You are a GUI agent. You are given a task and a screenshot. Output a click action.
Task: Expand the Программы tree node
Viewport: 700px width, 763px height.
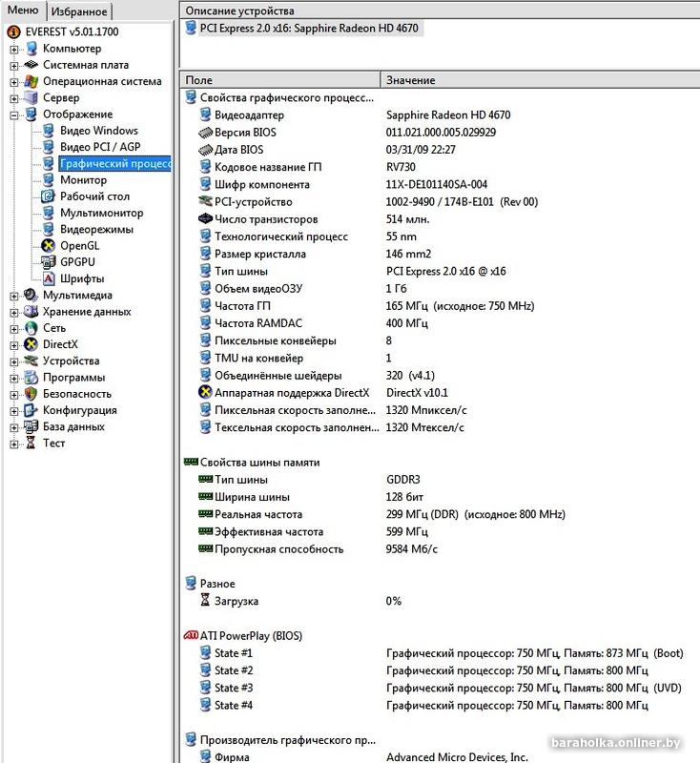click(14, 379)
